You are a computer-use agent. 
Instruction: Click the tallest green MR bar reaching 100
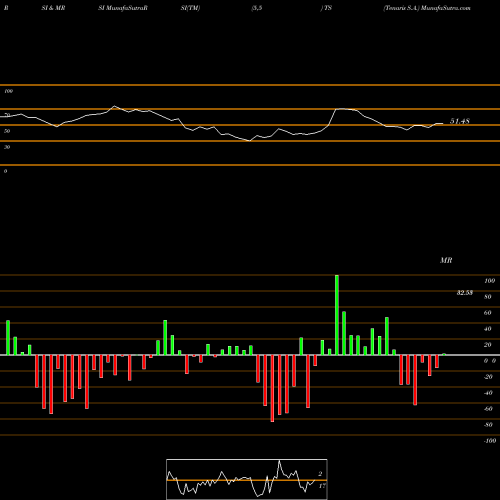(x=337, y=315)
